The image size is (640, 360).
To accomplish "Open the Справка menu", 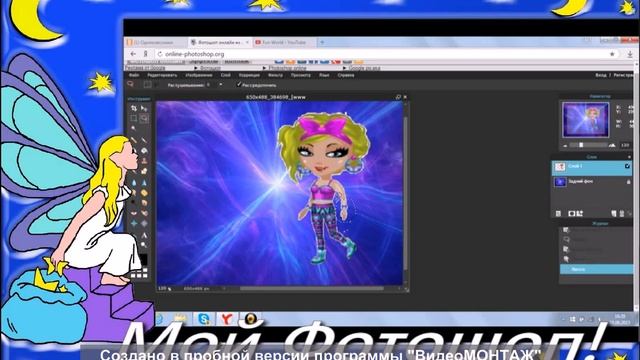I will 346,76.
